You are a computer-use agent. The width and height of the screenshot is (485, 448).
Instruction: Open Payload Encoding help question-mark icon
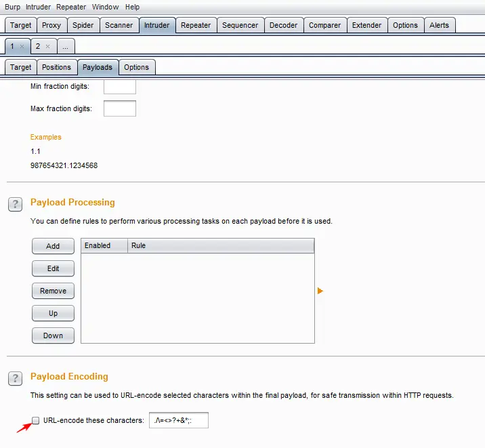(x=15, y=379)
